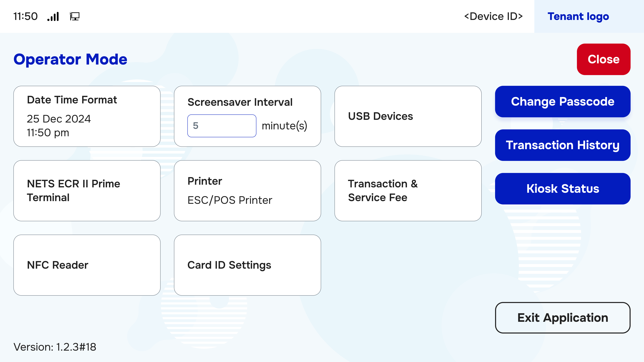The height and width of the screenshot is (362, 644).
Task: Click the Version 1.2.3#18 text
Action: pos(55,347)
